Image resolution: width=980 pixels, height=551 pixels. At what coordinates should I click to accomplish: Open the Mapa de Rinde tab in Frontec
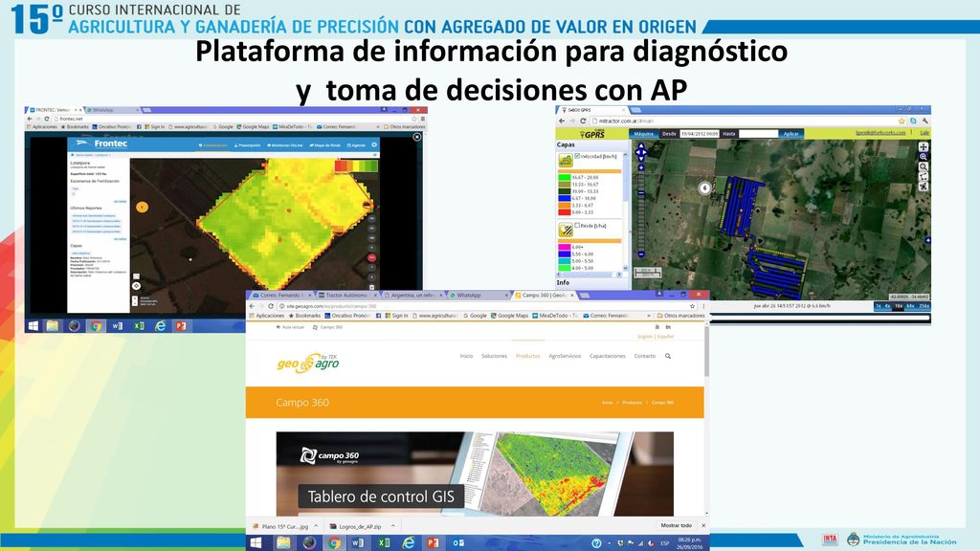click(x=324, y=145)
